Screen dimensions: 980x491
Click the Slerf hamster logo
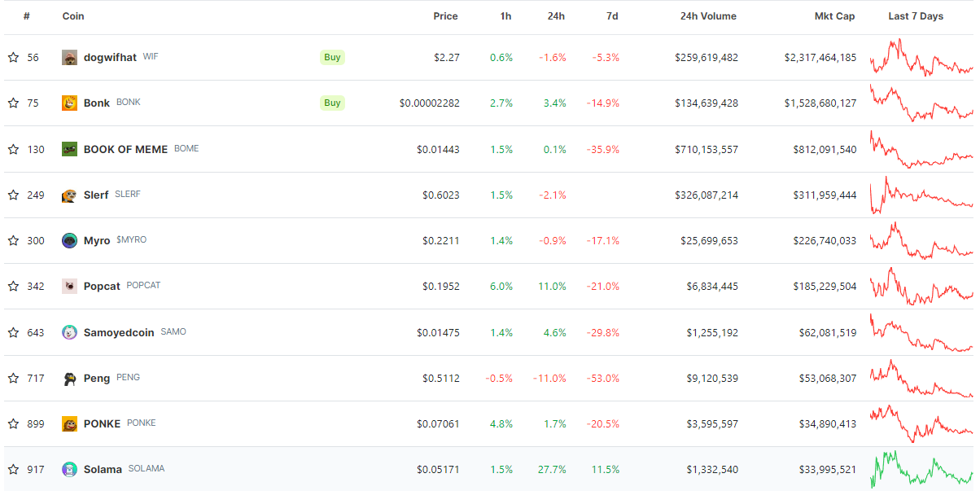(x=69, y=195)
